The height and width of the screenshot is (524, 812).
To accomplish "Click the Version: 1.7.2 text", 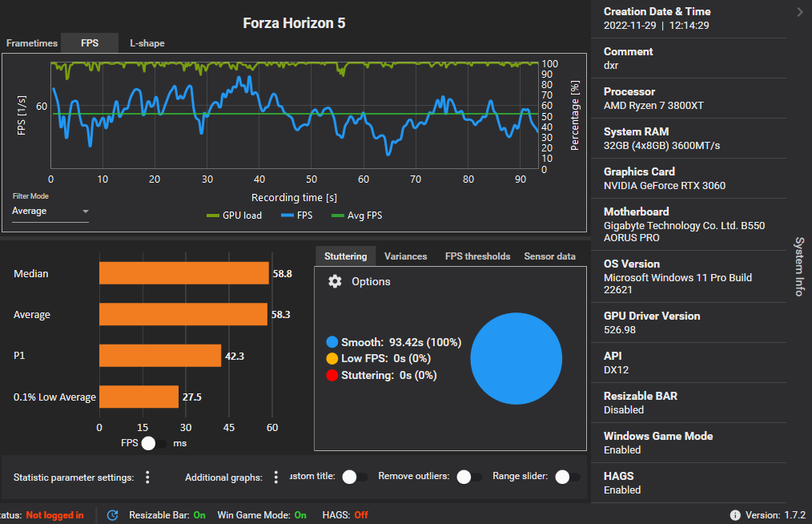I will coord(775,515).
